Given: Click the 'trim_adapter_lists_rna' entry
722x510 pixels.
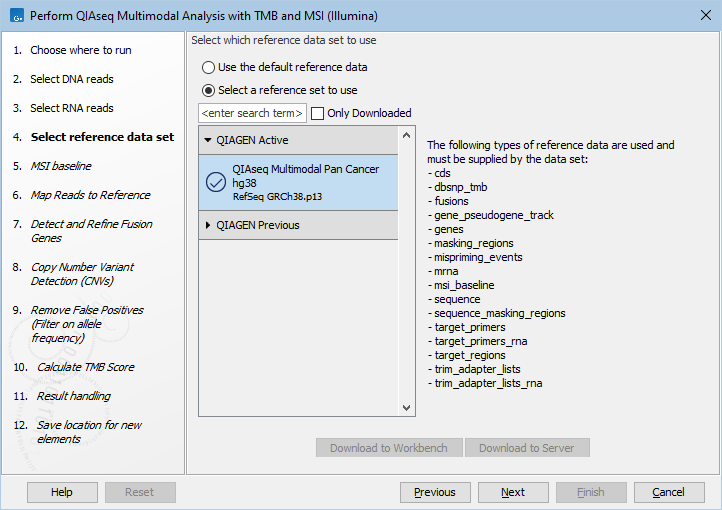Looking at the screenshot, I should point(488,383).
